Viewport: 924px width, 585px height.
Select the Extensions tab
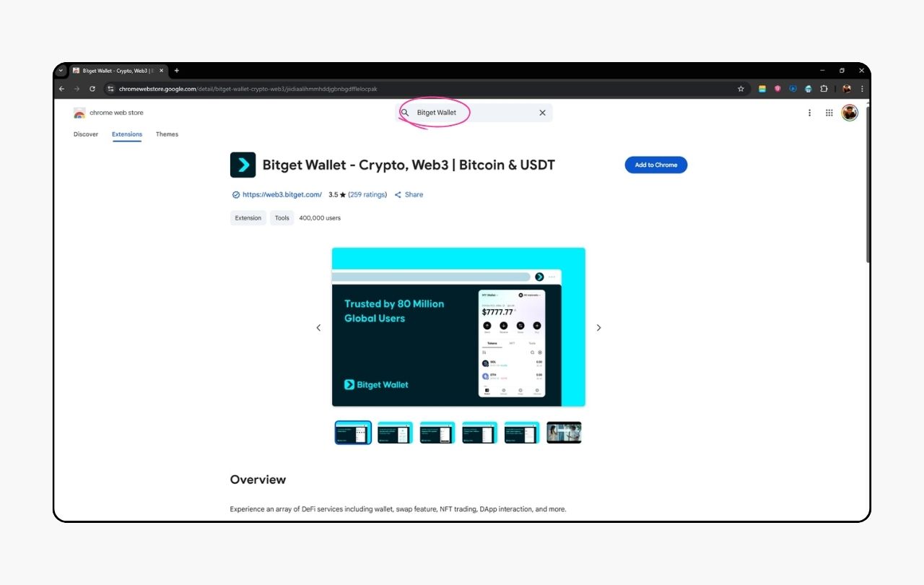coord(127,134)
